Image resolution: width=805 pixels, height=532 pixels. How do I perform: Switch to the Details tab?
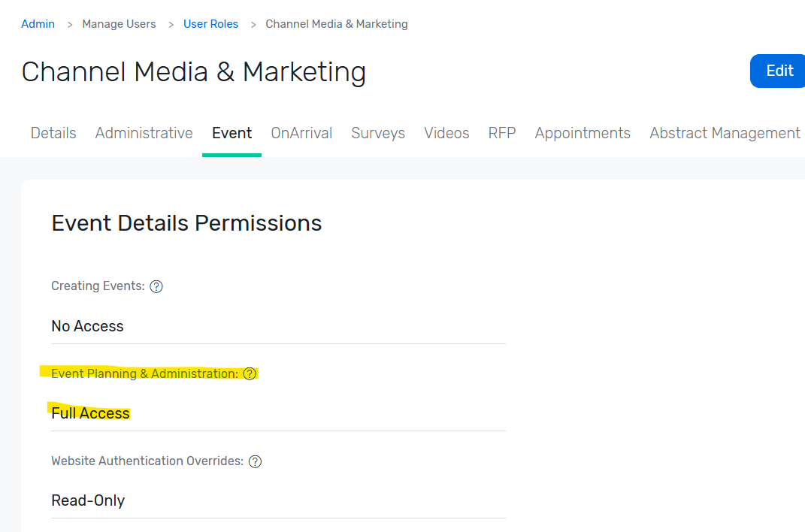coord(53,133)
